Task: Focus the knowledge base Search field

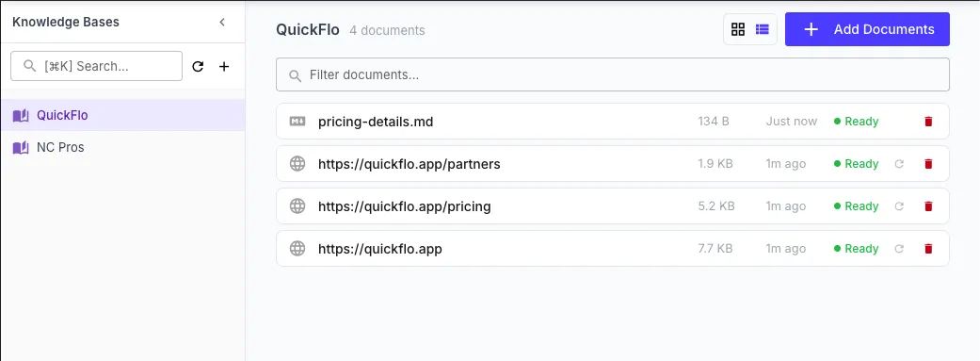Action: (96, 66)
